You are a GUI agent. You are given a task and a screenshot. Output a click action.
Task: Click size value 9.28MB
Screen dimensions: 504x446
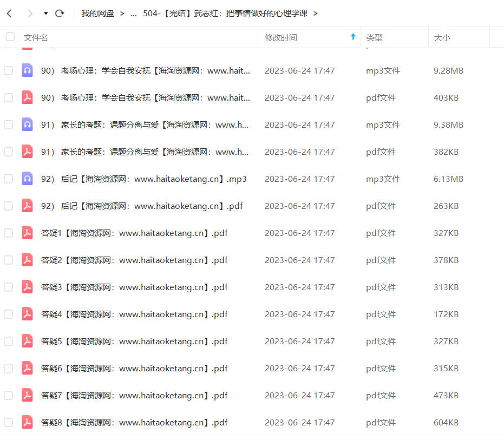click(x=448, y=71)
